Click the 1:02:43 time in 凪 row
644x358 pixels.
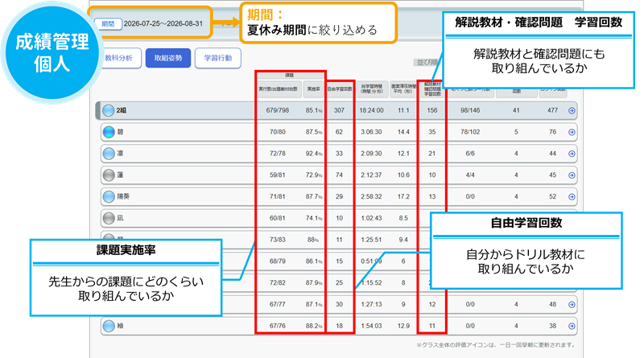[371, 218]
